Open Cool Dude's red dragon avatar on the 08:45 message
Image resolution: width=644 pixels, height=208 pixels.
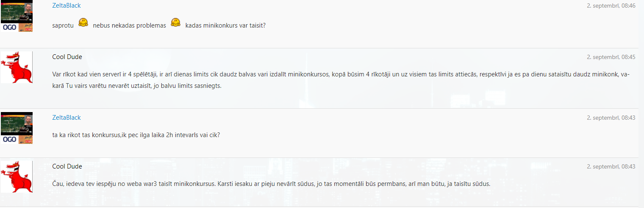[17, 67]
